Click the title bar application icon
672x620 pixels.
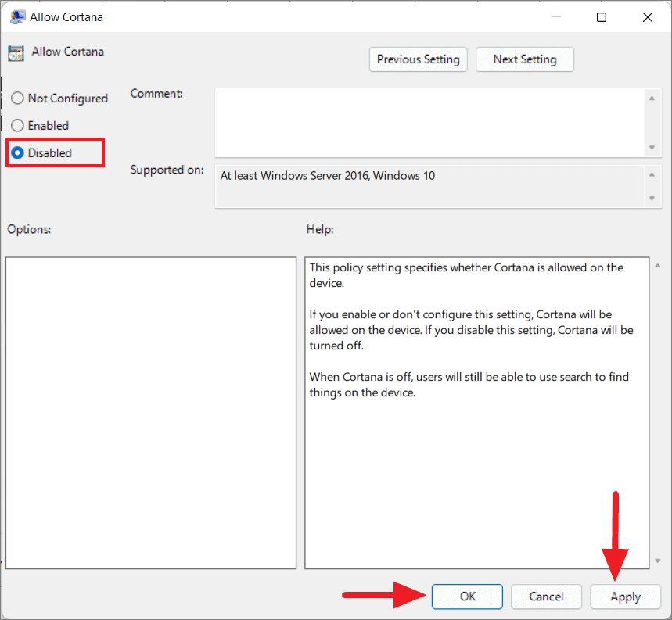(17, 16)
